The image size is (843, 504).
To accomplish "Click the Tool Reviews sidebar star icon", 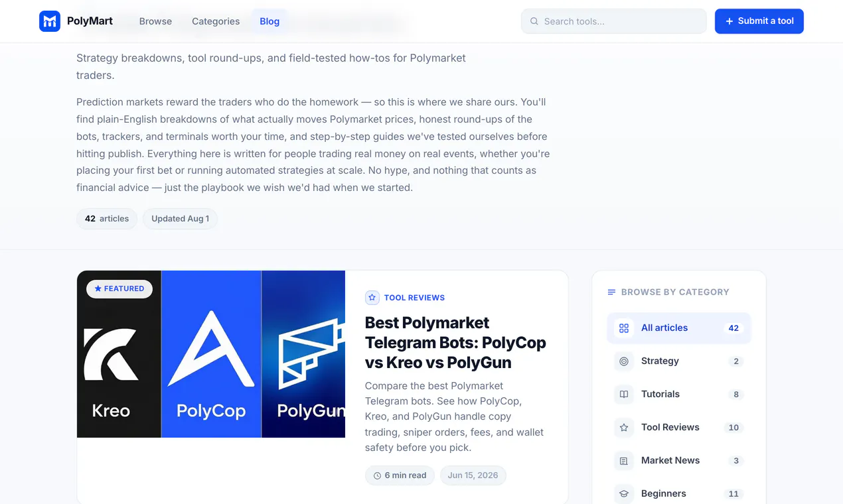I will point(624,428).
